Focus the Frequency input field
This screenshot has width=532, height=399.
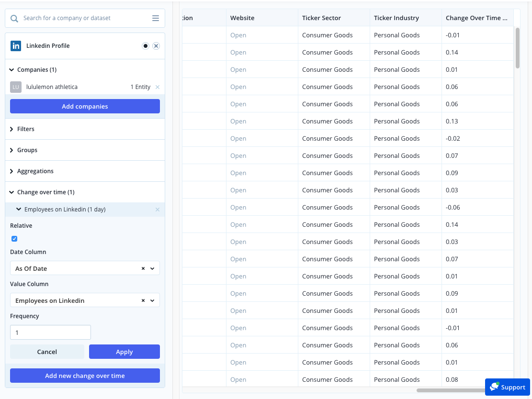tap(51, 332)
